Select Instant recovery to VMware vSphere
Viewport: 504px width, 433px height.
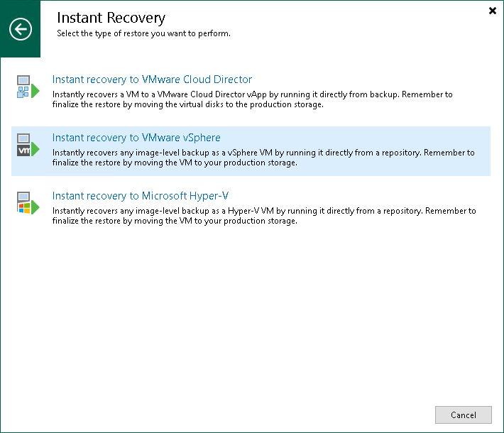(x=136, y=138)
